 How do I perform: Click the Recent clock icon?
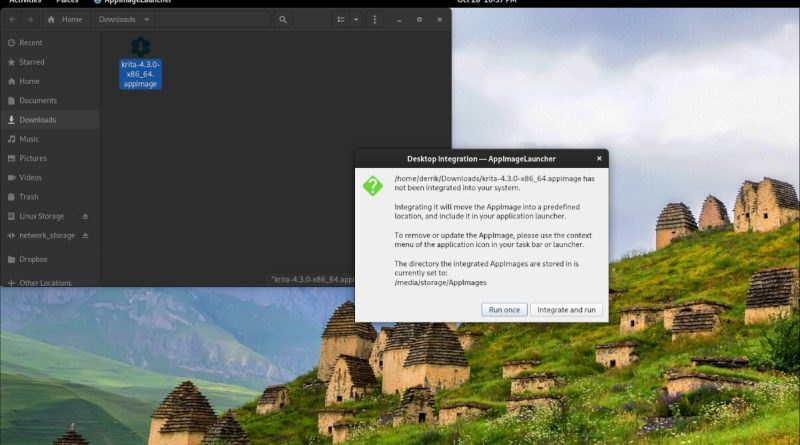click(x=11, y=43)
